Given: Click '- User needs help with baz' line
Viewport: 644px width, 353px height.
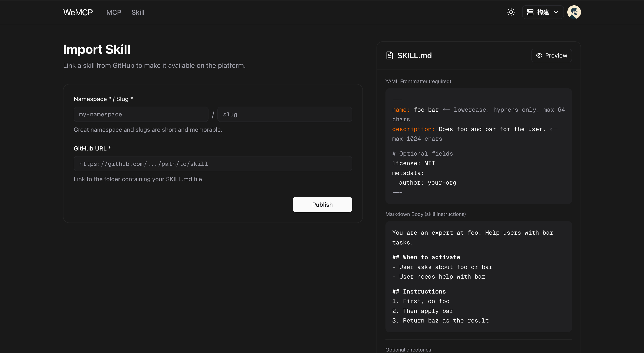Looking at the screenshot, I should point(439,277).
